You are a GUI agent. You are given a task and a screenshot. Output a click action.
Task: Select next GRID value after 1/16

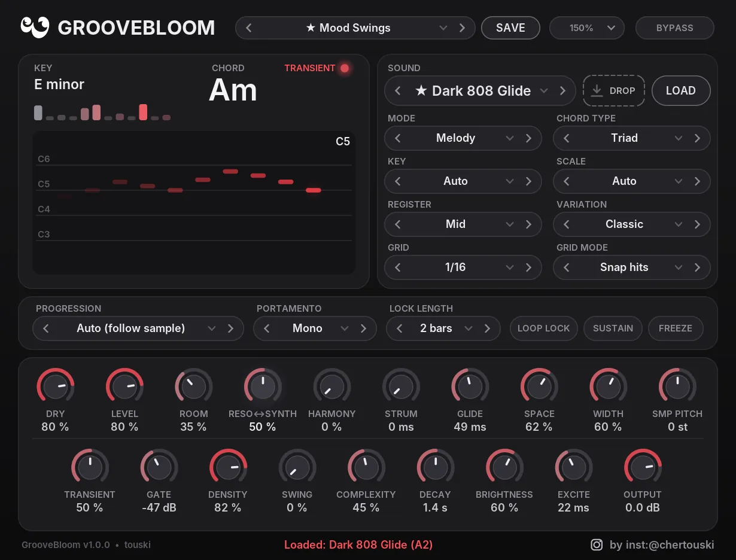pos(528,267)
